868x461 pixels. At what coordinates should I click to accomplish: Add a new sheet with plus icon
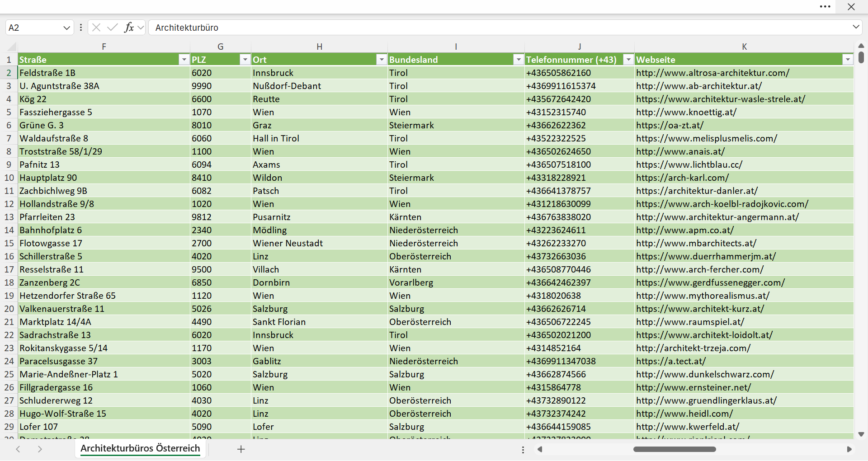(x=241, y=449)
